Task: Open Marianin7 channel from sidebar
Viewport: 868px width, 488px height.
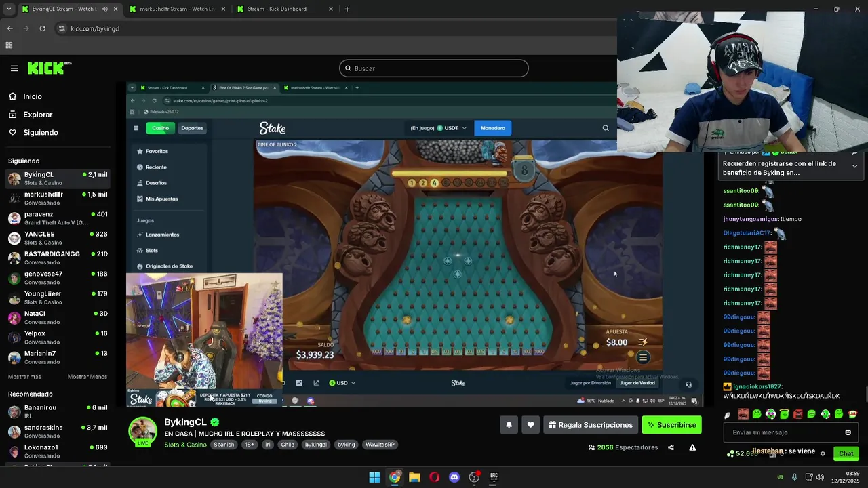Action: [x=58, y=357]
